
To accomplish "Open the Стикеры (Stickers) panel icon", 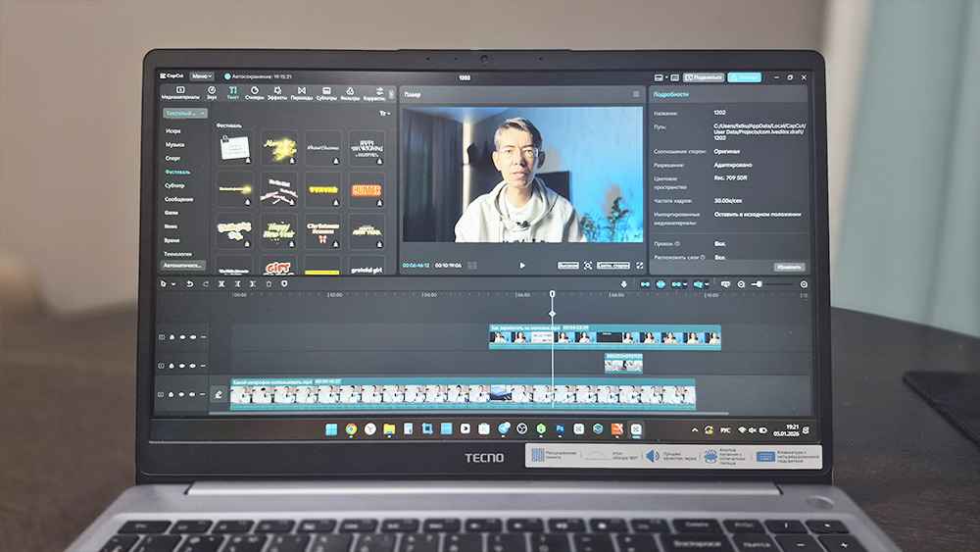I will pyautogui.click(x=255, y=92).
